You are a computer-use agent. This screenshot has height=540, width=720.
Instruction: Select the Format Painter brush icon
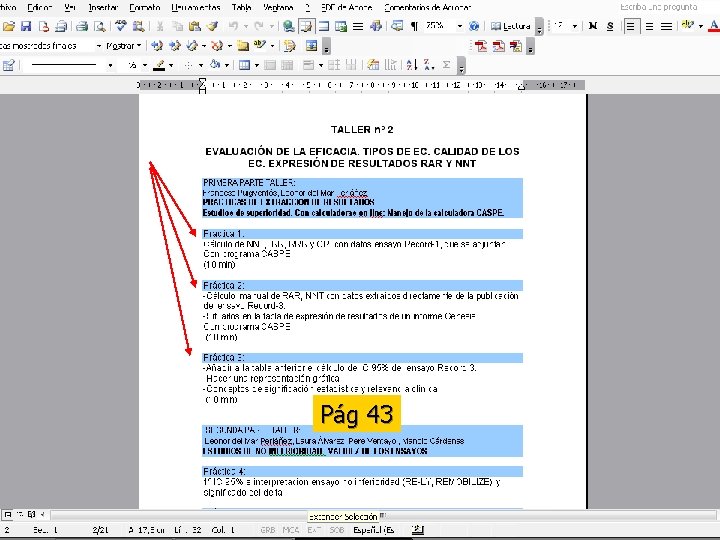(x=212, y=26)
